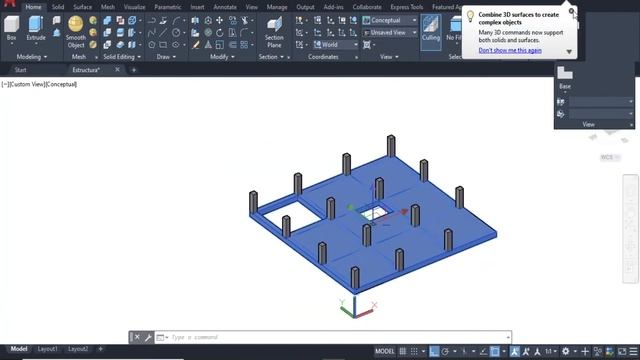This screenshot has height=360, width=640.
Task: Click the Custom View viewport label
Action: tap(27, 84)
